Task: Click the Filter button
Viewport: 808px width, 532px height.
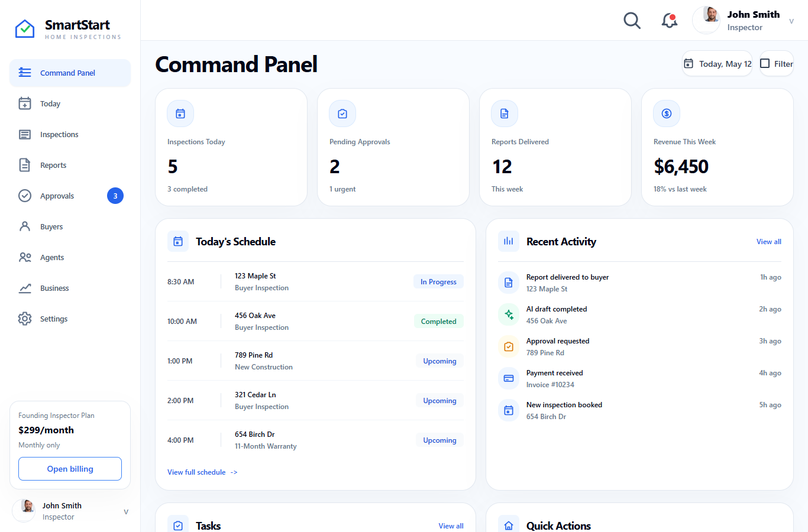Action: [x=777, y=64]
